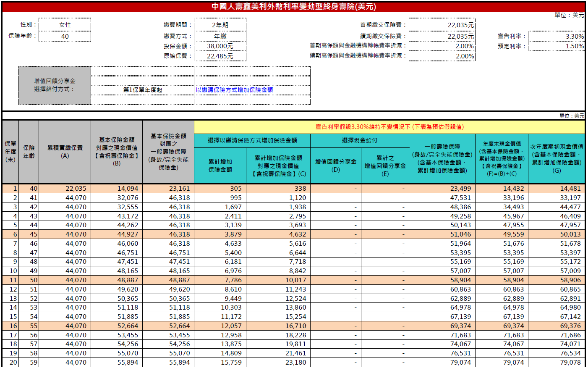The image size is (588, 368).
Task: Click the 投保金額 field showing 38,000元
Action: pos(220,46)
